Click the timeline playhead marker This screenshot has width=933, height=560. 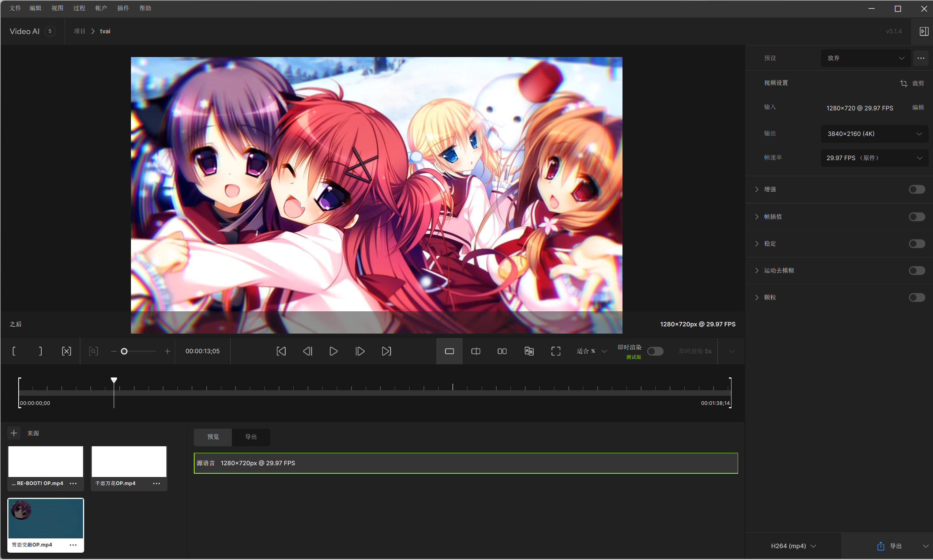pos(114,380)
